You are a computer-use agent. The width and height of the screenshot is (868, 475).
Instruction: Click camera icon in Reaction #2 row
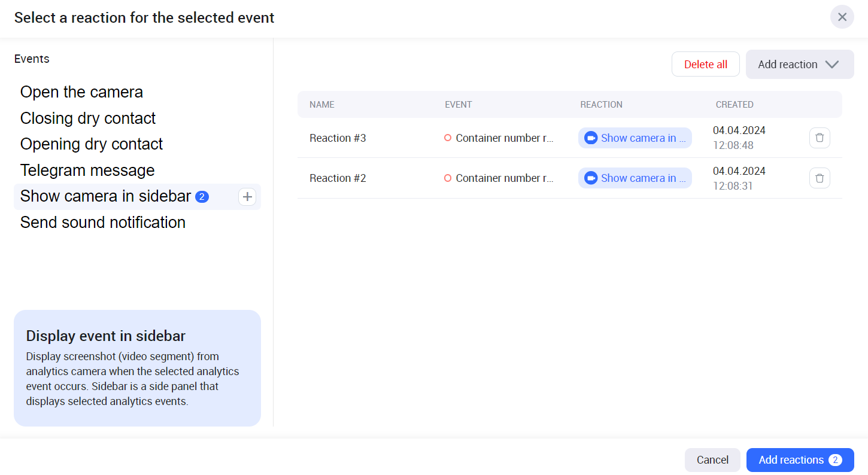click(591, 178)
